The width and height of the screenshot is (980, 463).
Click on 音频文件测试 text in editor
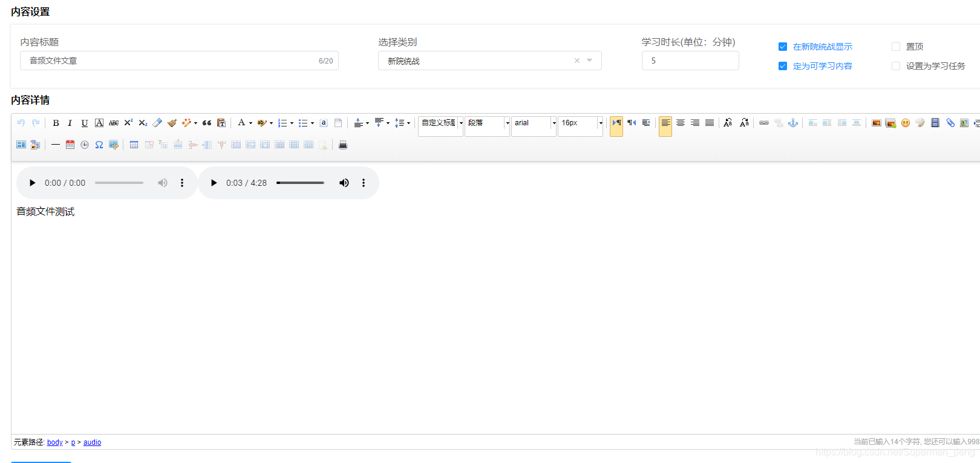[x=45, y=211]
